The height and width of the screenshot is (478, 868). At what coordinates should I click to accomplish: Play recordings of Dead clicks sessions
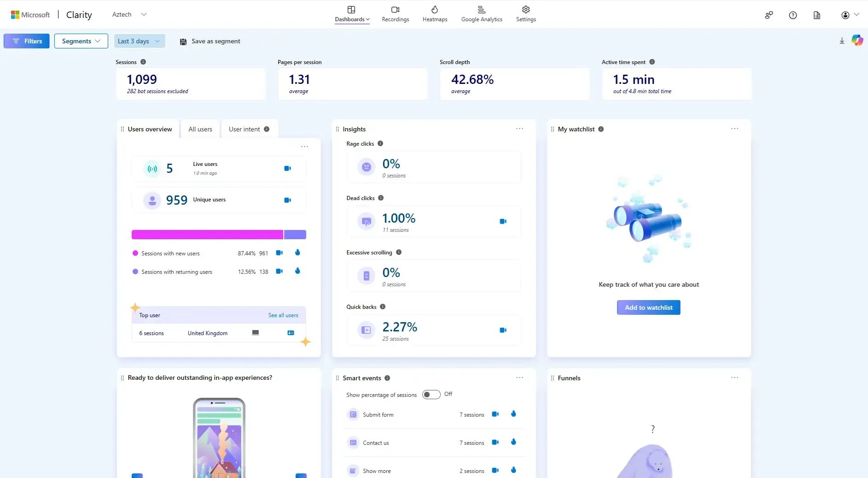point(502,221)
